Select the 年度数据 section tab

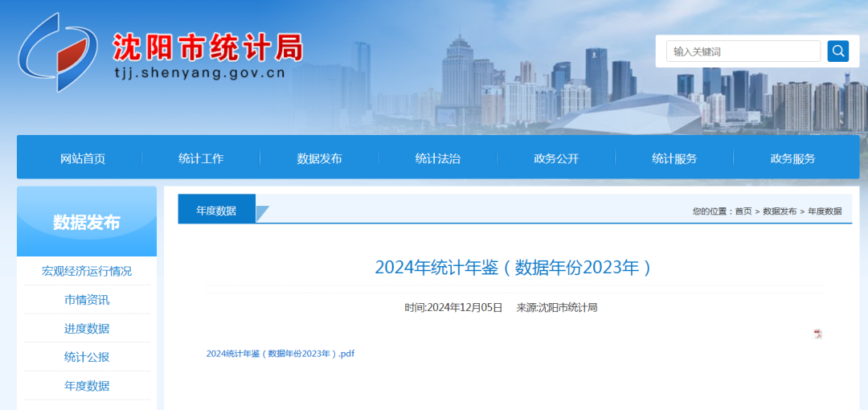pos(216,209)
